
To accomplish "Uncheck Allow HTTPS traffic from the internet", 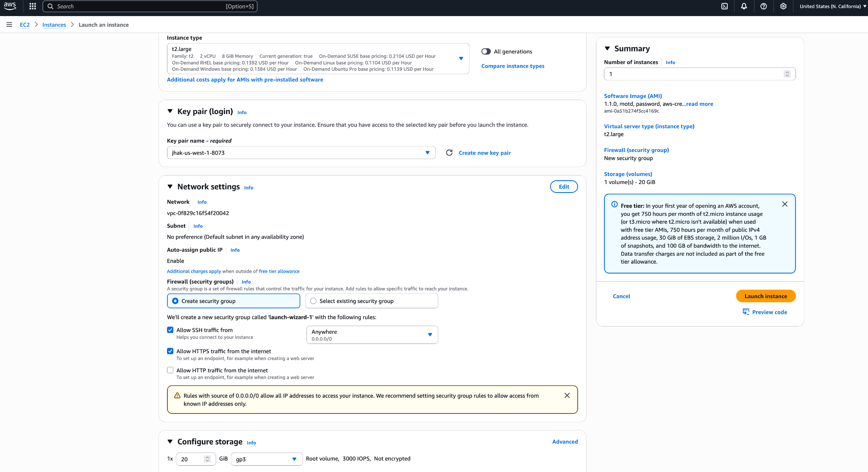I will pos(170,351).
